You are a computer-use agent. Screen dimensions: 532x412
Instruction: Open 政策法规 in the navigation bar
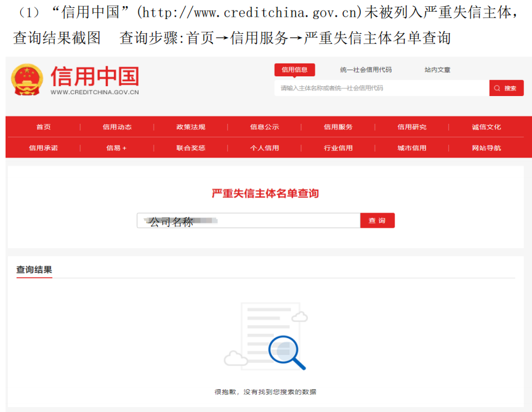click(191, 127)
